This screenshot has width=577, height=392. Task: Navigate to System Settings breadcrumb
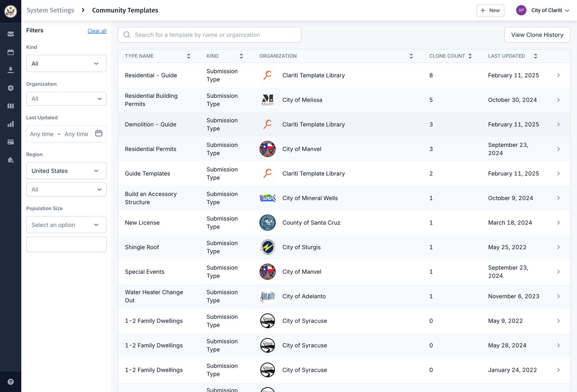pyautogui.click(x=50, y=10)
